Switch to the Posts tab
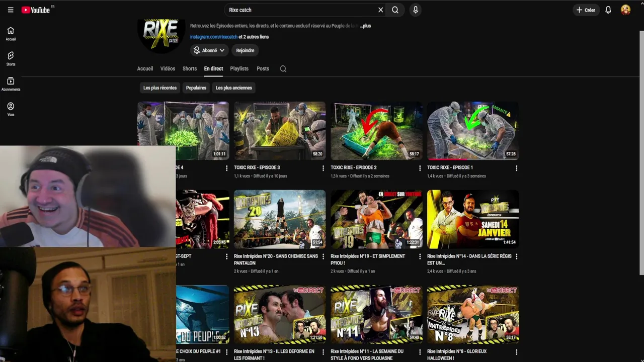Image resolution: width=644 pixels, height=362 pixels. (x=263, y=68)
